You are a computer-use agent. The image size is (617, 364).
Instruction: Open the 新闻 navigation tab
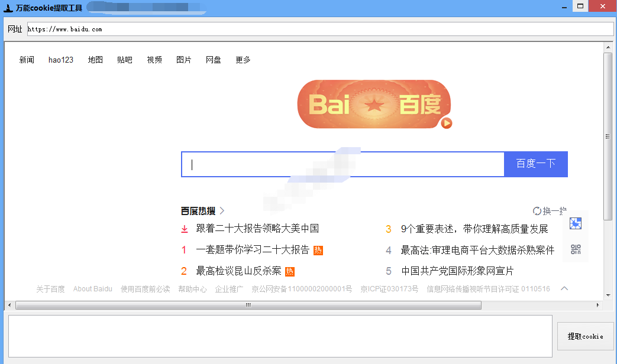(27, 60)
